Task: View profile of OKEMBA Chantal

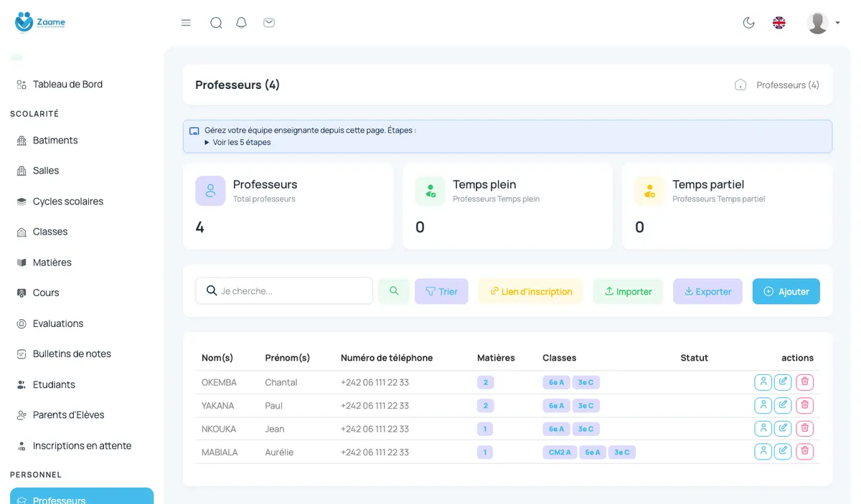Action: (x=763, y=382)
